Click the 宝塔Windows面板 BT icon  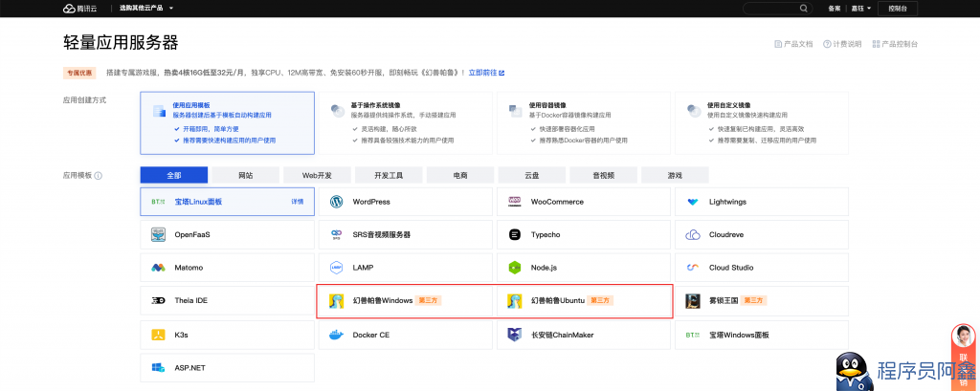[x=693, y=335]
